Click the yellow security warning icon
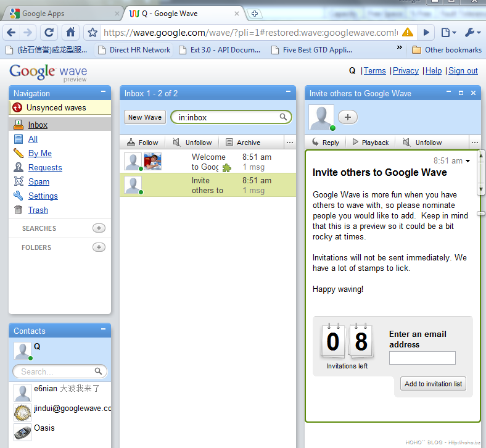The image size is (486, 448). coord(408,32)
